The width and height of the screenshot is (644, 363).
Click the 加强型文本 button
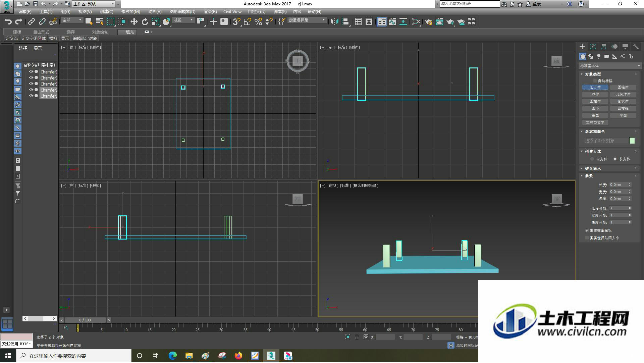595,123
